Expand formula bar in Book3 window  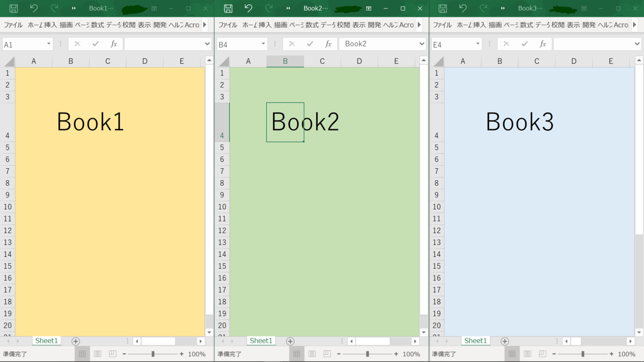tap(636, 44)
